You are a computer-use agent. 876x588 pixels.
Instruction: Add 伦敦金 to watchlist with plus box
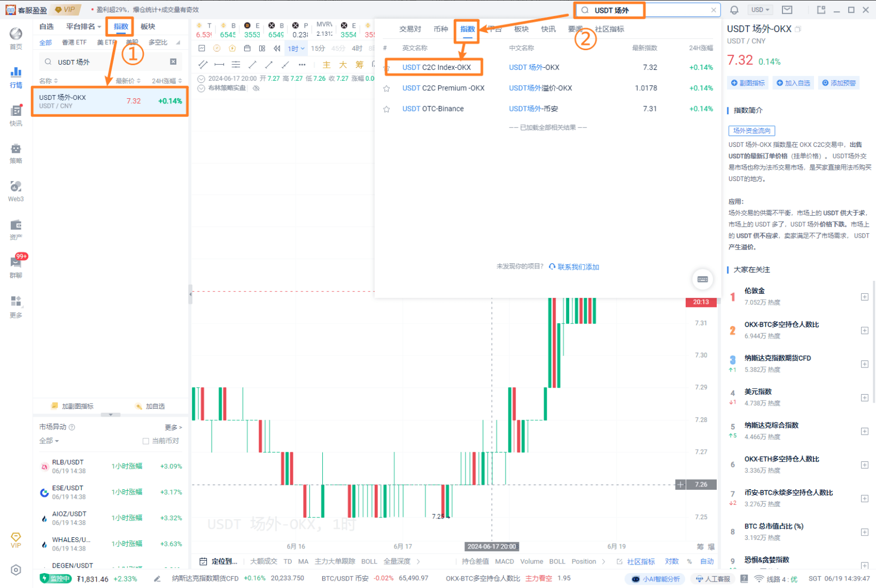[x=864, y=297]
